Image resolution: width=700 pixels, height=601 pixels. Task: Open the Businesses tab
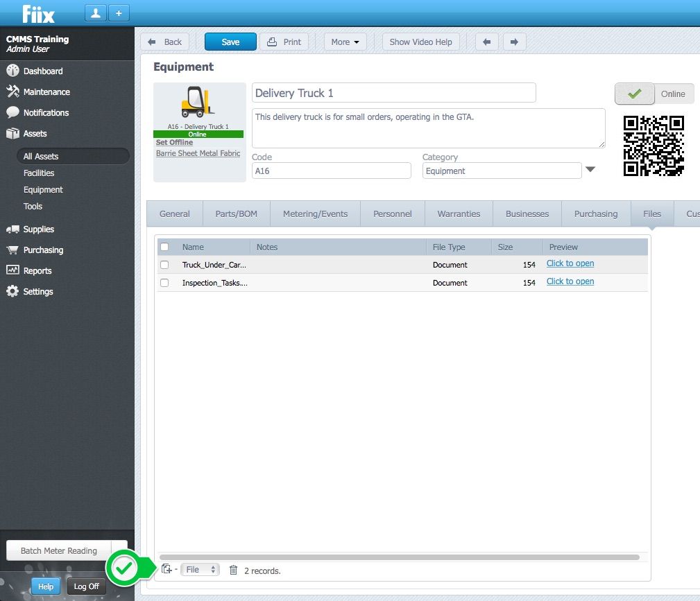pyautogui.click(x=527, y=214)
